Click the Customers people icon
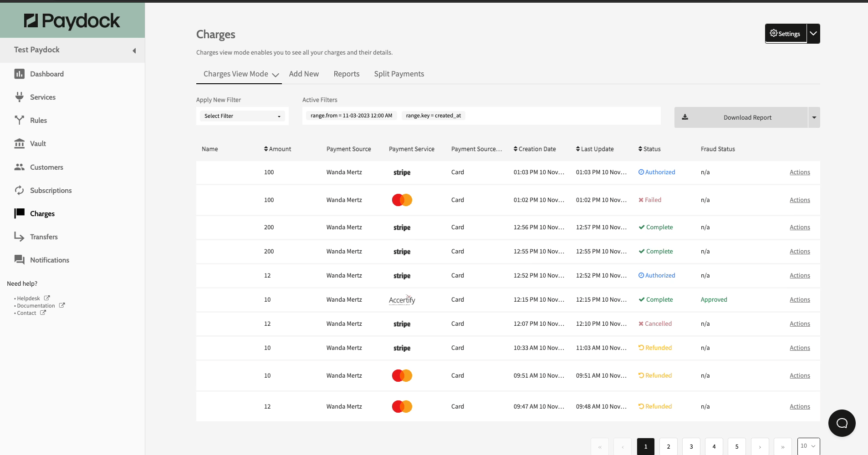Viewport: 868px width, 455px height. pyautogui.click(x=19, y=167)
